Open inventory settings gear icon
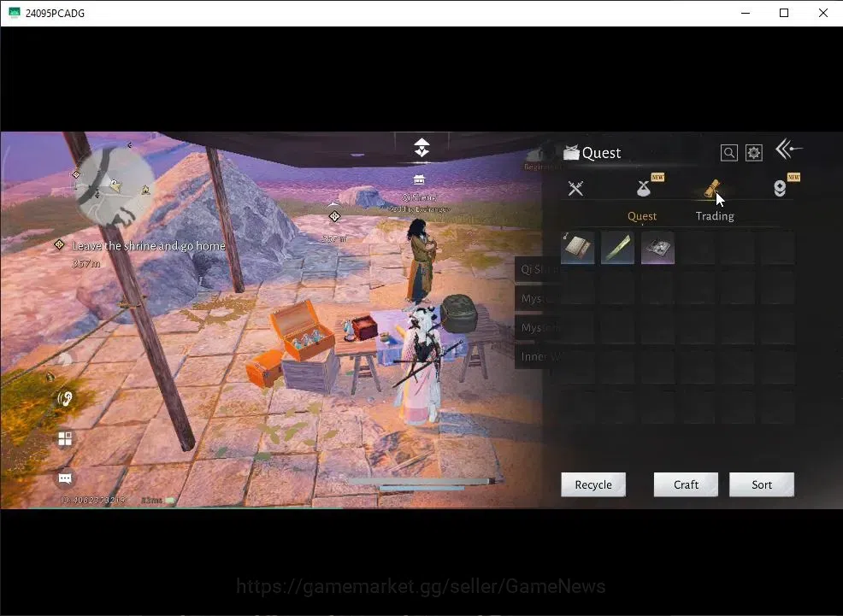Viewport: 843px width, 616px height. coord(754,153)
